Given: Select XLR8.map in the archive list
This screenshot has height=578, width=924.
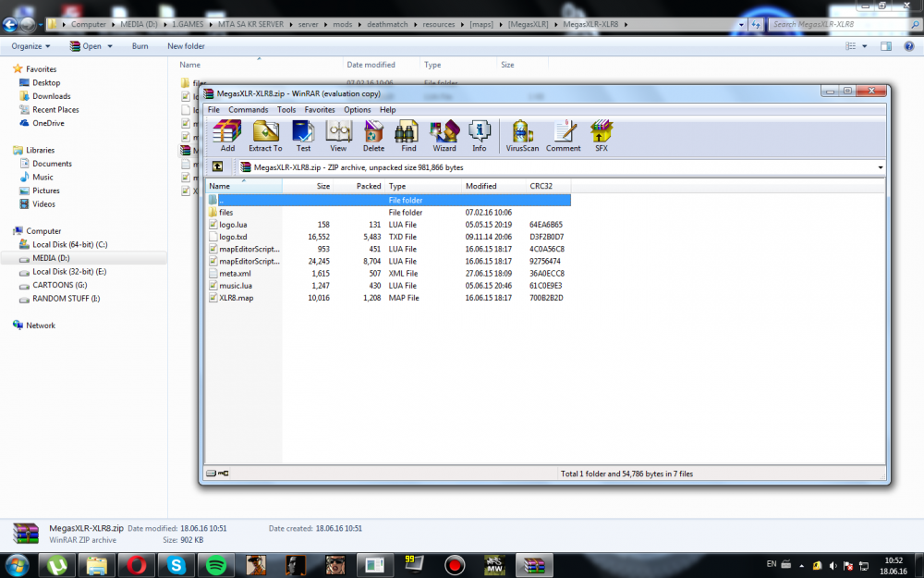Looking at the screenshot, I should [237, 298].
